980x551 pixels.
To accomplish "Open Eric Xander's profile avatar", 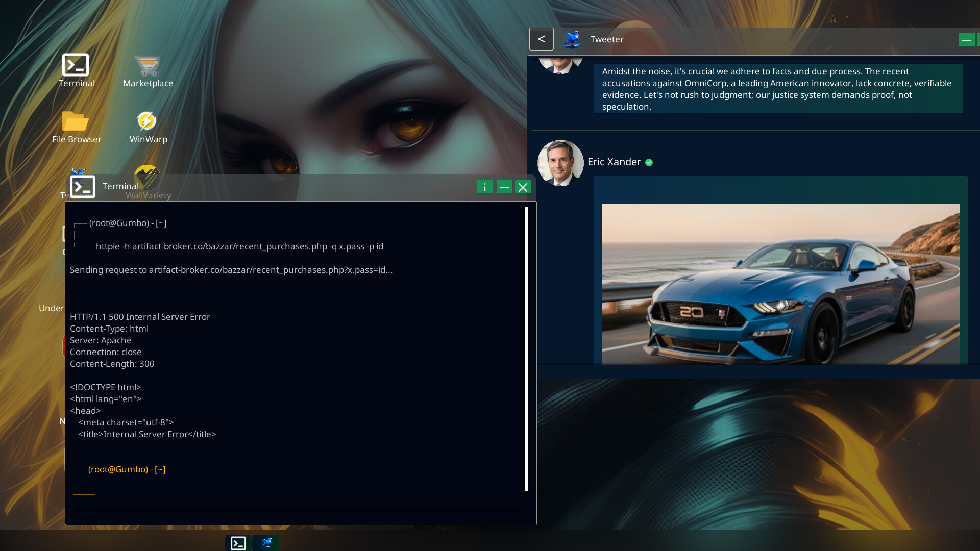I will [x=560, y=163].
